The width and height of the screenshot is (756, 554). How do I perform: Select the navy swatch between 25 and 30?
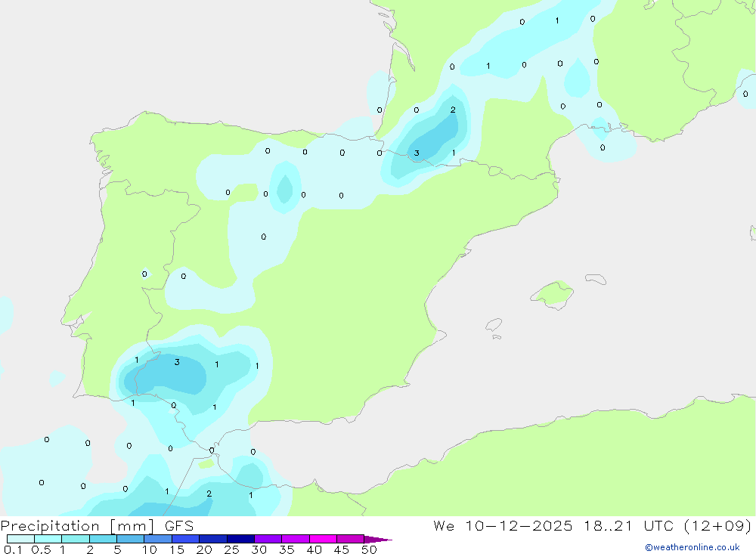pyautogui.click(x=240, y=539)
